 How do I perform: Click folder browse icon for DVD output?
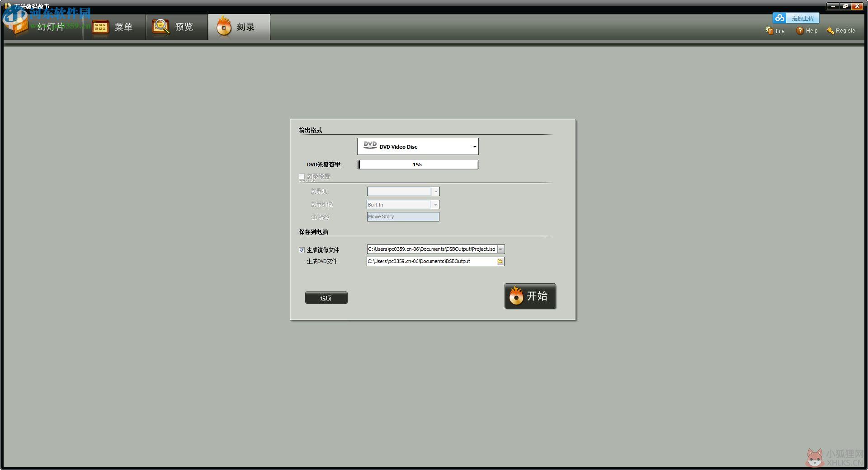click(x=500, y=261)
